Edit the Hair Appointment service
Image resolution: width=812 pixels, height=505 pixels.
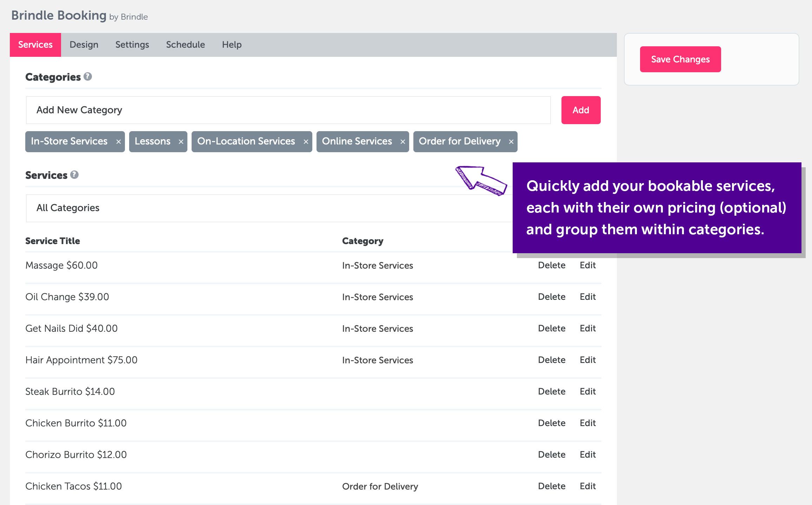click(588, 360)
